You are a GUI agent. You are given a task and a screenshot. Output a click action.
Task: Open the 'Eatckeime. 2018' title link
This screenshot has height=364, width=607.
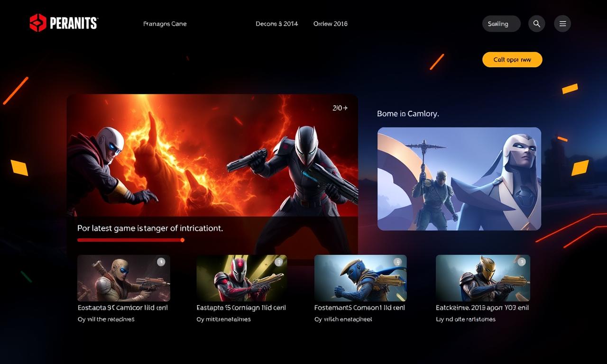[482, 308]
